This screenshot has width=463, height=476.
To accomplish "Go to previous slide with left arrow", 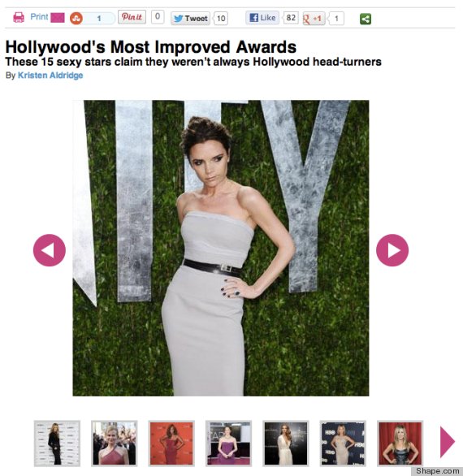I will (50, 250).
